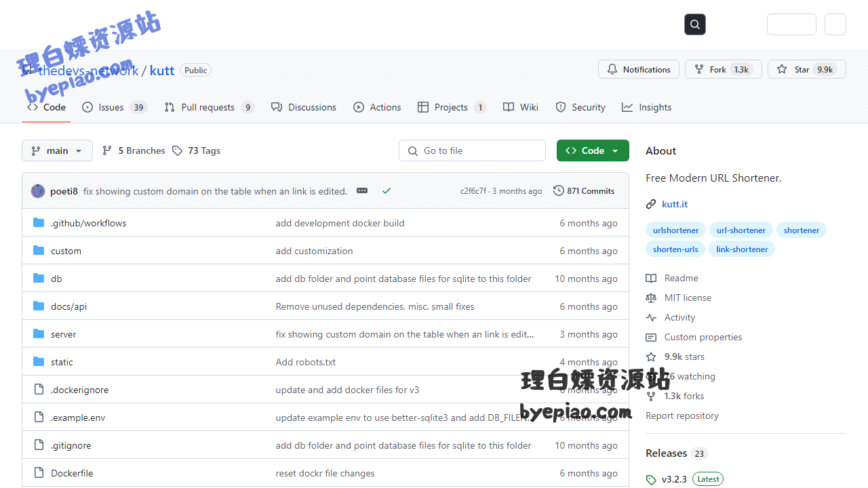The height and width of the screenshot is (488, 868).
Task: Open commit hash c2f6c7f
Action: pyautogui.click(x=473, y=191)
